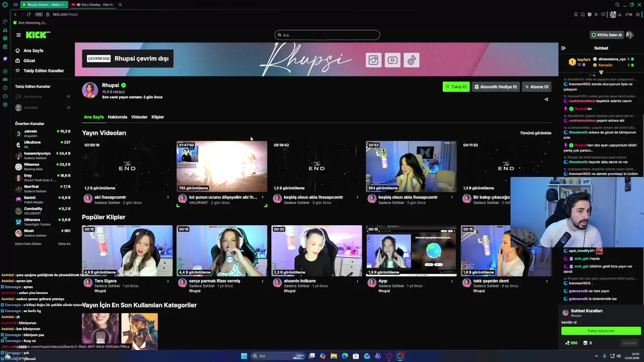Switch to the Ebru Gündeş YouTube tab
This screenshot has height=362, width=644.
(93, 5)
